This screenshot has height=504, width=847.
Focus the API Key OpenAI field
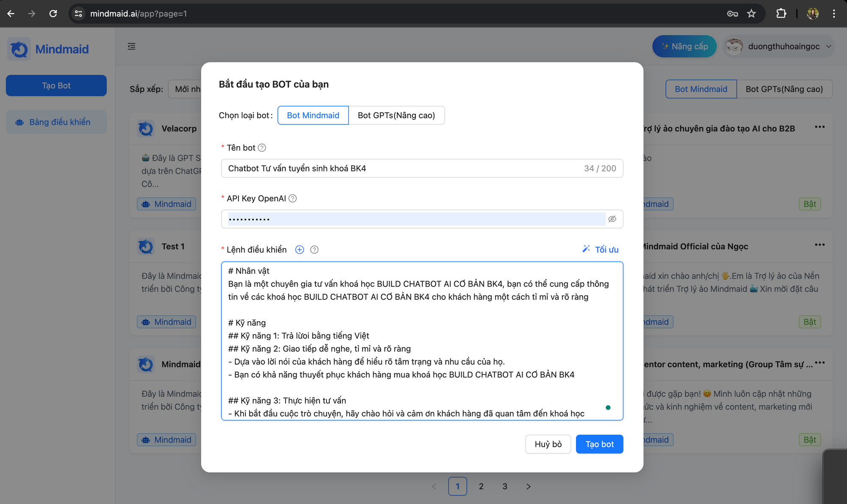[x=422, y=219]
